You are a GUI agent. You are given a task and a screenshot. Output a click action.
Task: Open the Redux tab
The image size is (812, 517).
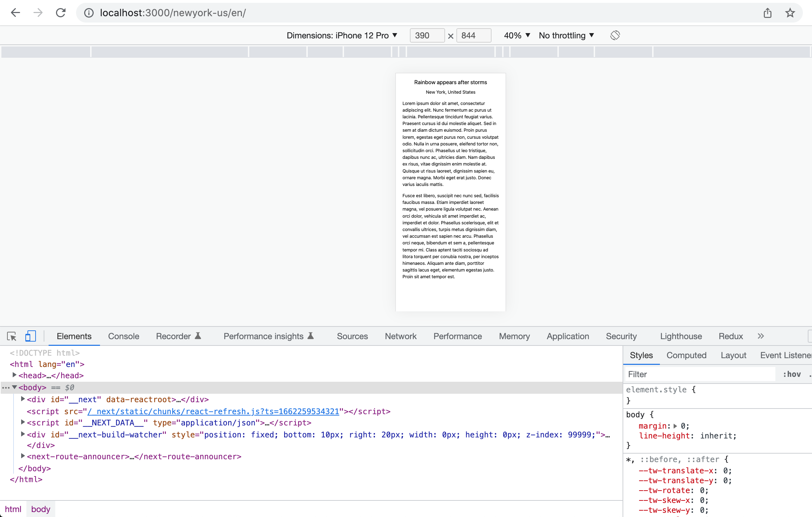point(731,336)
